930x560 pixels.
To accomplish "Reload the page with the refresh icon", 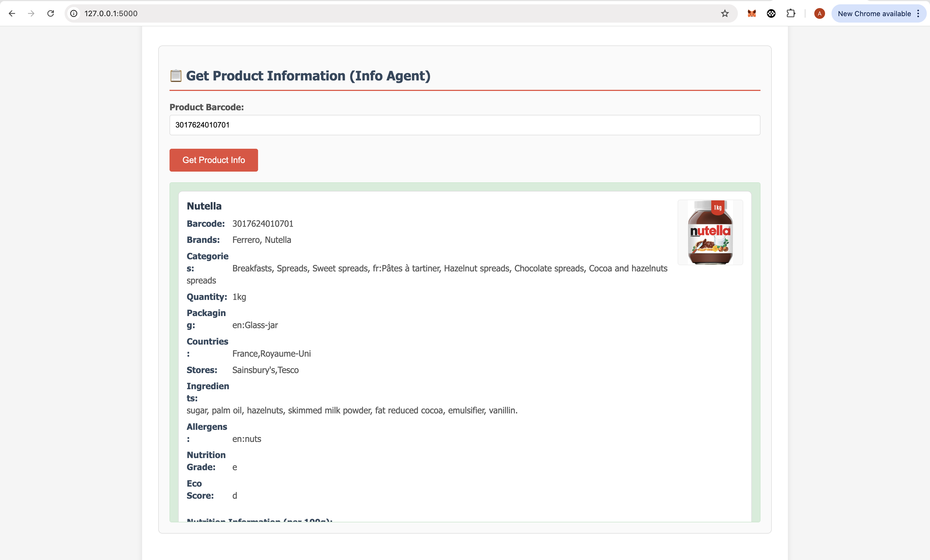I will coord(51,14).
